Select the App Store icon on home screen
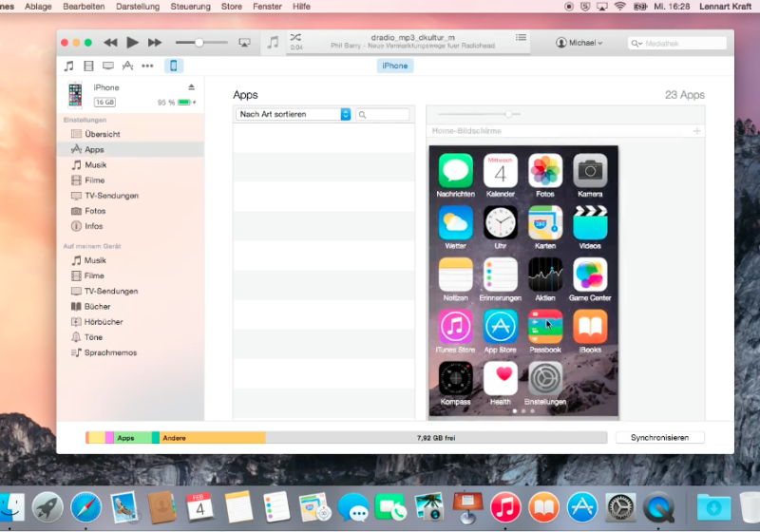Image resolution: width=760 pixels, height=532 pixels. 501,327
